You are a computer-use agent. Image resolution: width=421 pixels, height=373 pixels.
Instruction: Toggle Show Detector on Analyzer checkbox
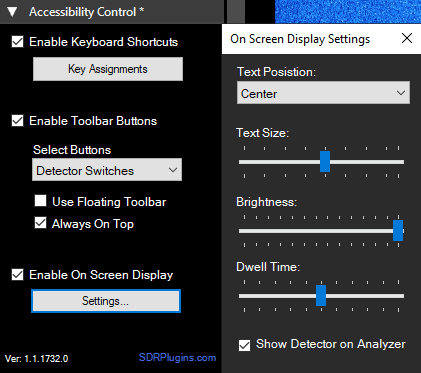coord(244,345)
